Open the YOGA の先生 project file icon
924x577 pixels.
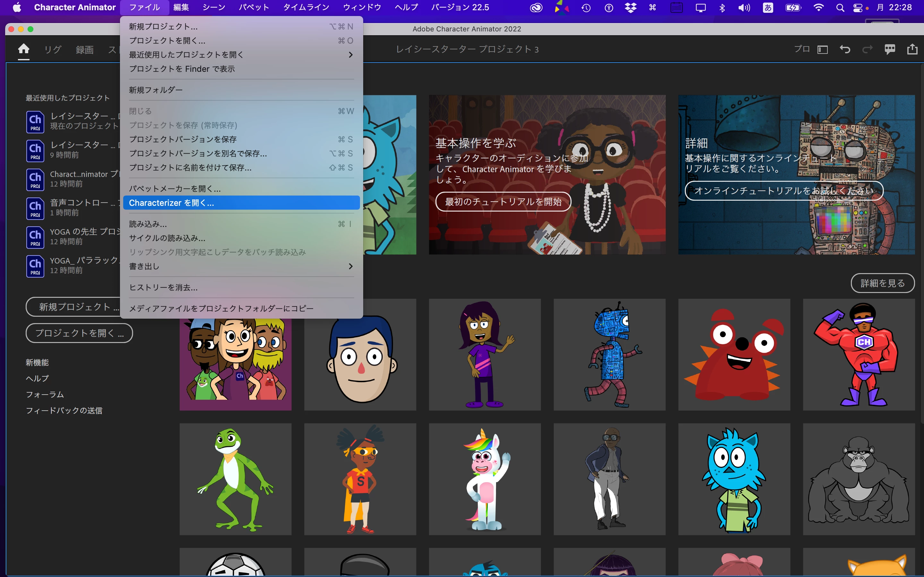pos(35,237)
